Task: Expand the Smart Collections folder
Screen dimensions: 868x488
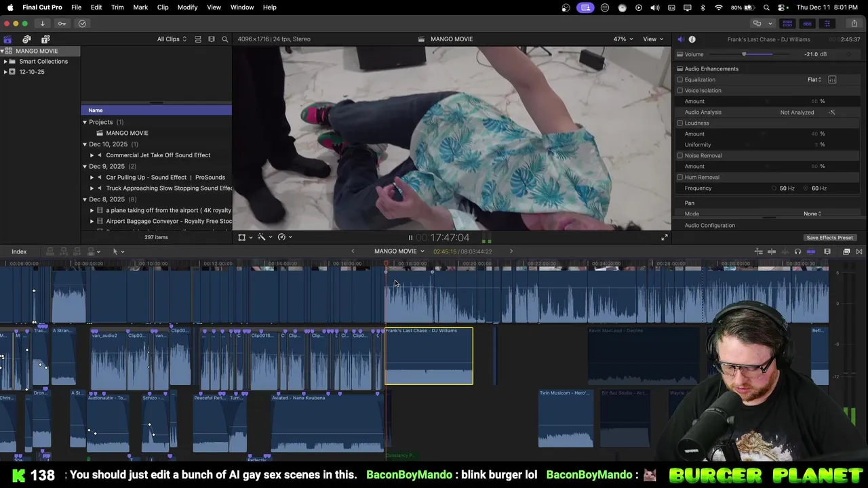Action: (x=5, y=62)
